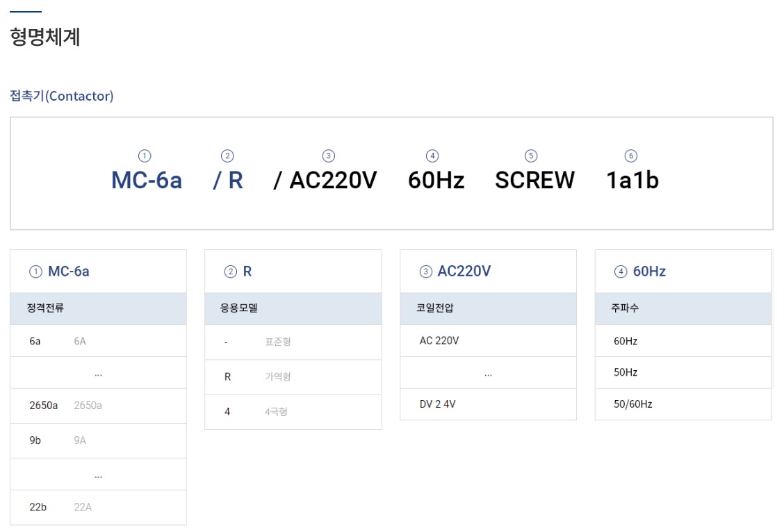Click the circled 1 in MC-6a card title
The width and height of the screenshot is (784, 532).
(x=35, y=272)
